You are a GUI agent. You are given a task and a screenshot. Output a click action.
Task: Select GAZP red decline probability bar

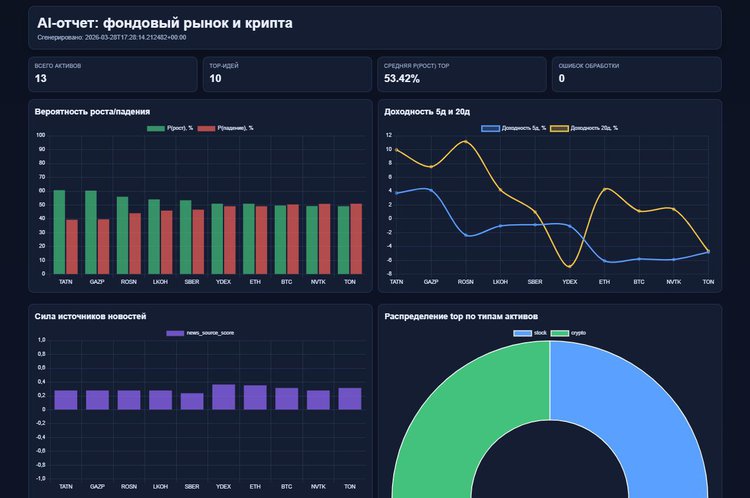tap(103, 247)
